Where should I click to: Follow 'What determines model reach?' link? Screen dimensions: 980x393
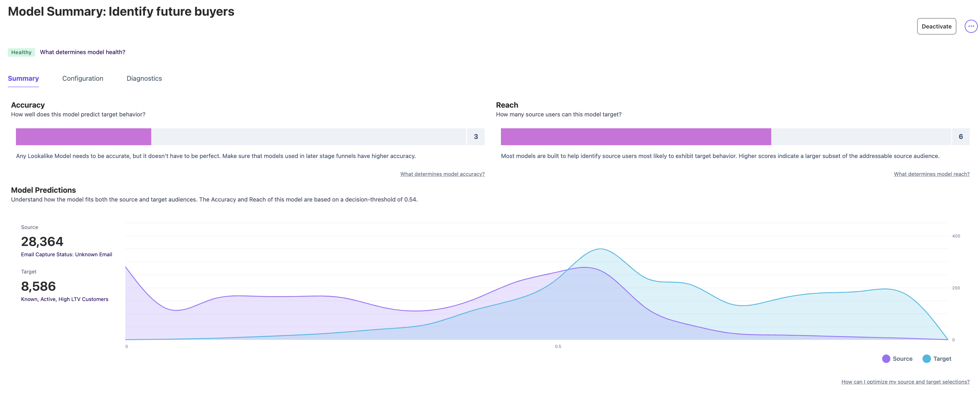coord(931,174)
